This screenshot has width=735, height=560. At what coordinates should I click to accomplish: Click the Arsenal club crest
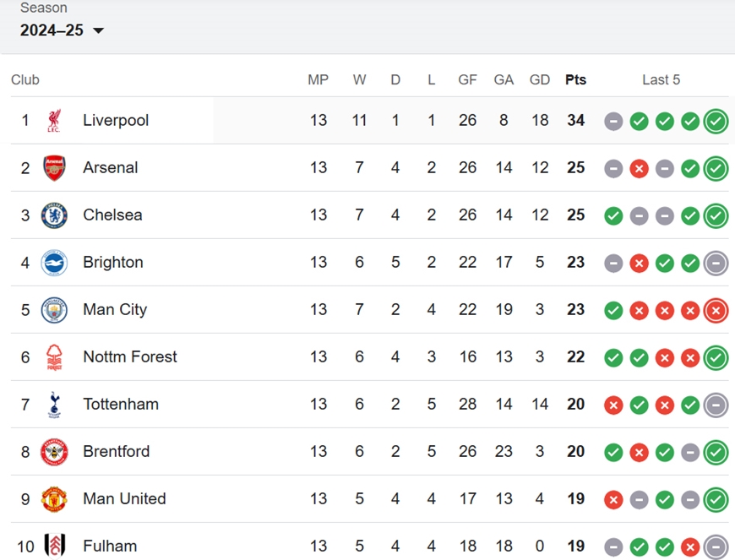pos(54,168)
